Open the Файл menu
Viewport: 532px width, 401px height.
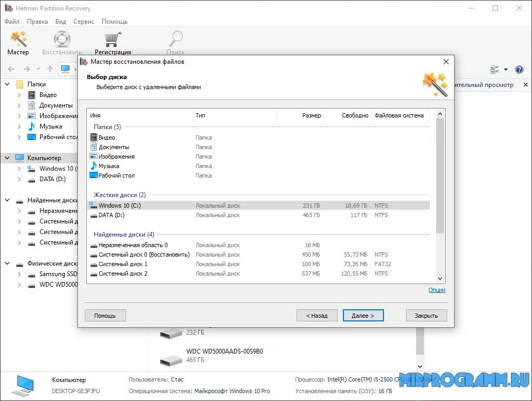coord(12,22)
